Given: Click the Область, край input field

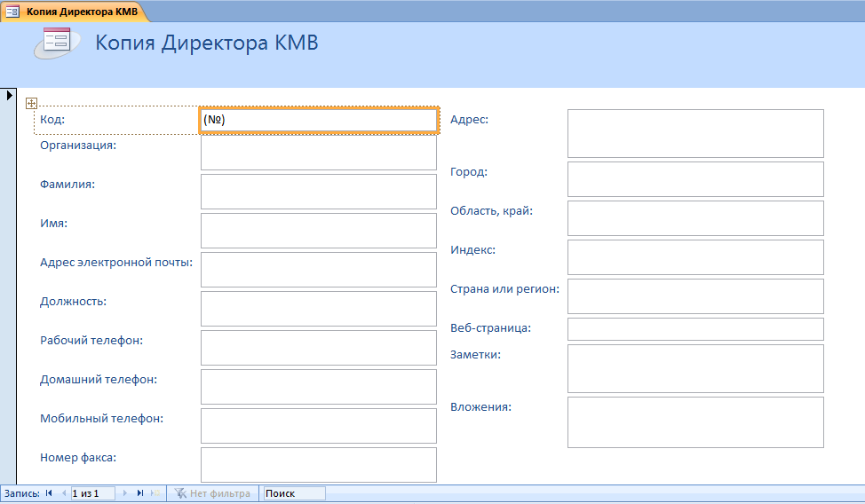Looking at the screenshot, I should (x=695, y=218).
